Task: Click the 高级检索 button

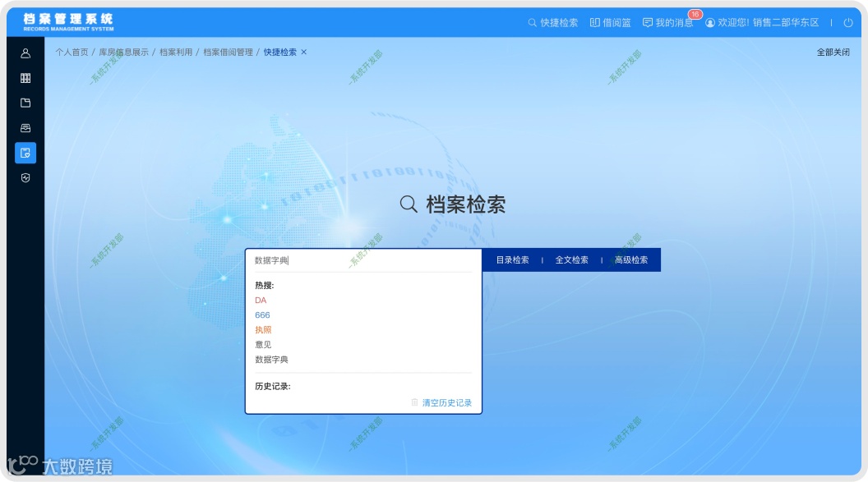Action: pyautogui.click(x=631, y=259)
